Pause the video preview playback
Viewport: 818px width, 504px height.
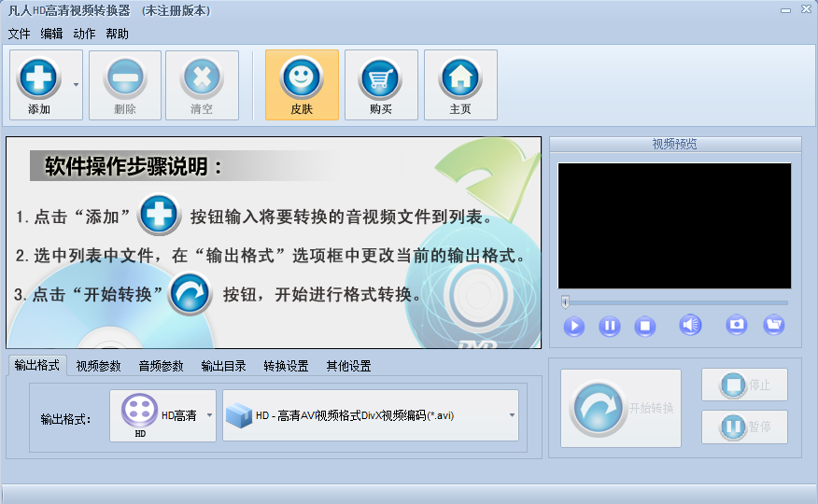pyautogui.click(x=609, y=326)
